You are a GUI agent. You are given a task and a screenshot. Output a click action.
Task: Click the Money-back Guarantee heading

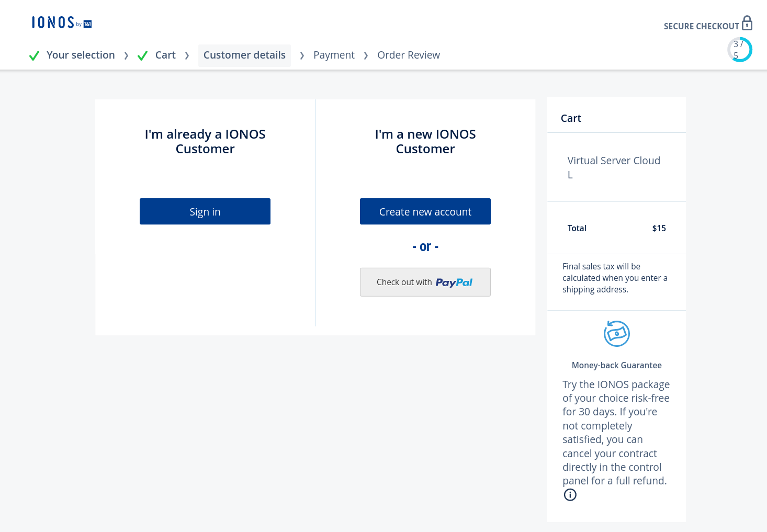pyautogui.click(x=617, y=365)
